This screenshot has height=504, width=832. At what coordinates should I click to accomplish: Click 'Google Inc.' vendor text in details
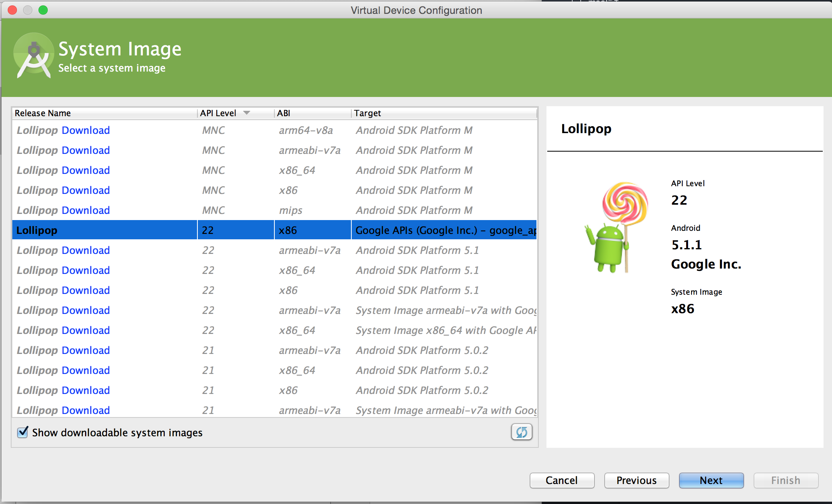pos(706,264)
